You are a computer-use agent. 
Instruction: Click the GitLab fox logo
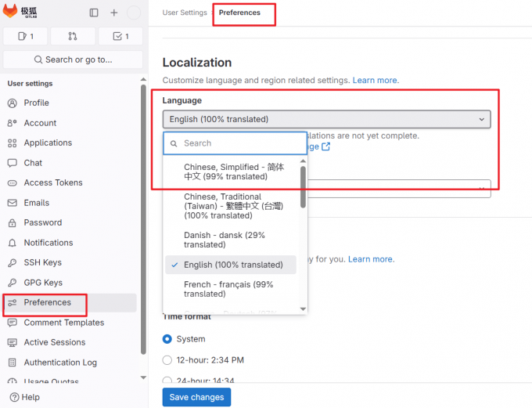11,13
